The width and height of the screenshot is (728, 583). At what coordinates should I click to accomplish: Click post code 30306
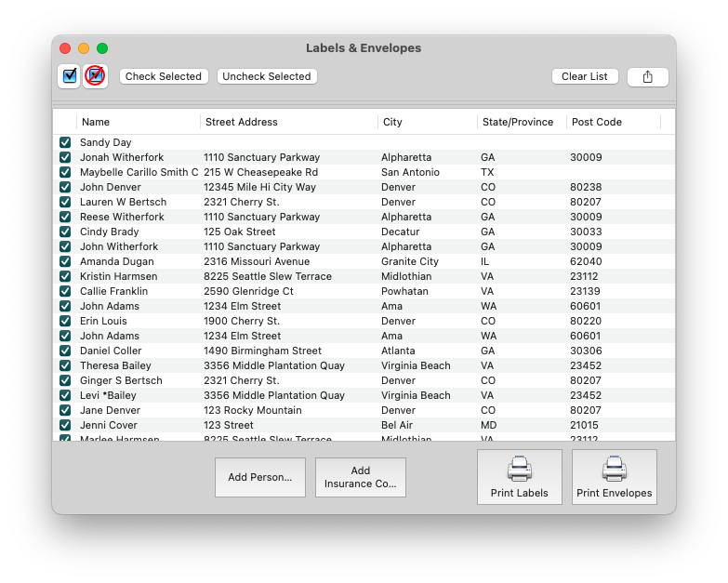tap(586, 351)
